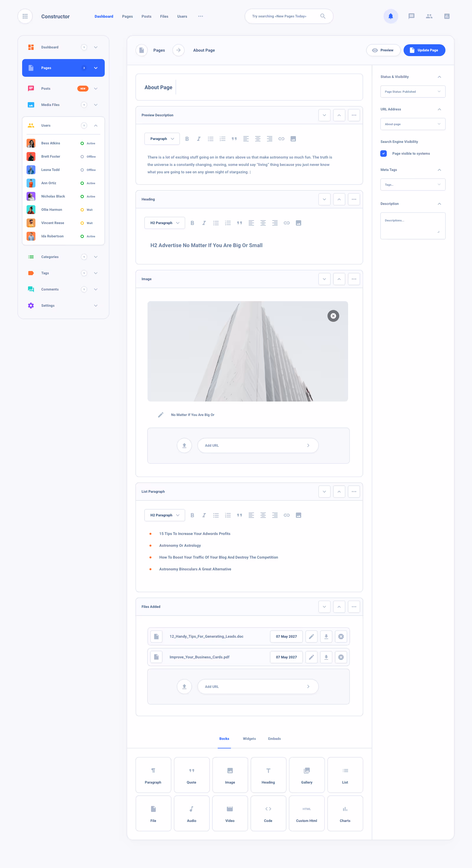Open the Page Status Published dropdown
The height and width of the screenshot is (868, 472).
tap(413, 91)
